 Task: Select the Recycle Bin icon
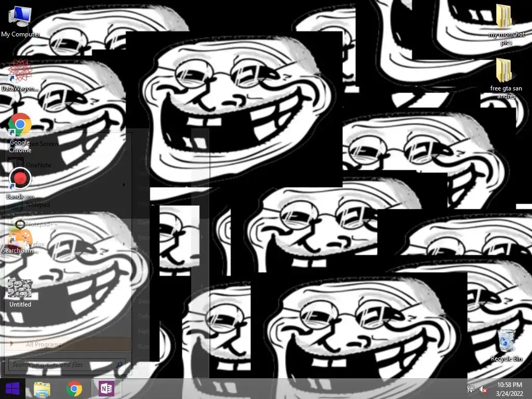click(506, 345)
